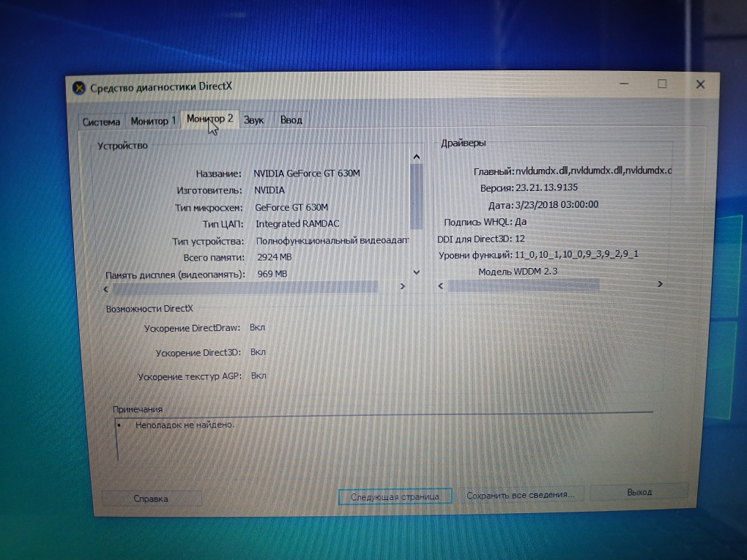
Task: Click the DirectX diagnostic tool title icon
Action: (x=79, y=88)
